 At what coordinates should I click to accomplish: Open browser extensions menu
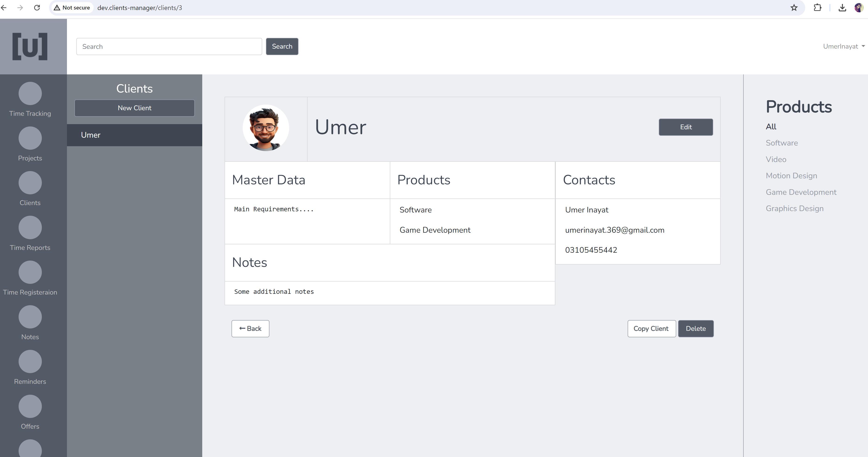(818, 7)
